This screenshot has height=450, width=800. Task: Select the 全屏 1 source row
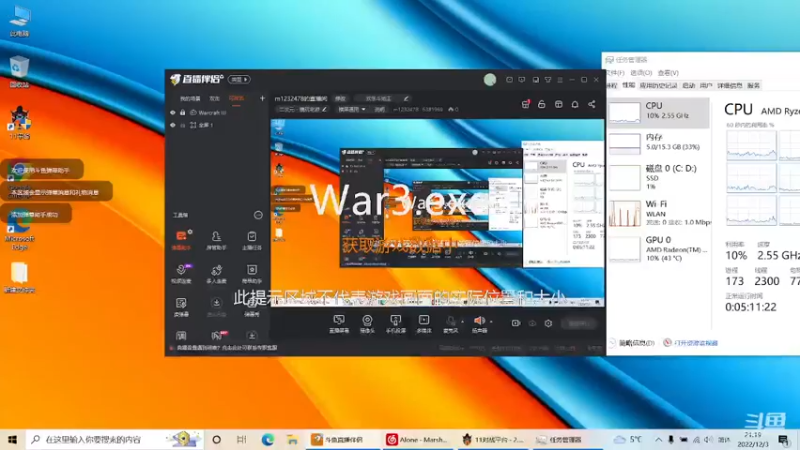[x=217, y=125]
